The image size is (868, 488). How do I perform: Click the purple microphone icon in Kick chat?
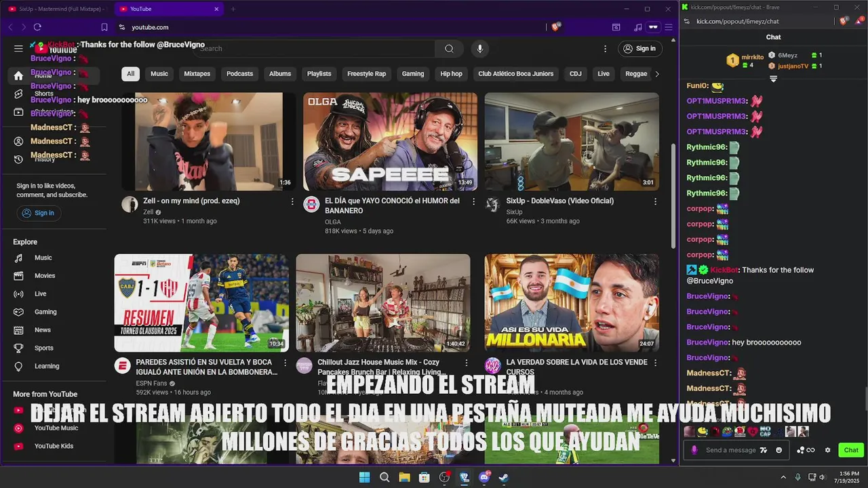click(x=694, y=450)
